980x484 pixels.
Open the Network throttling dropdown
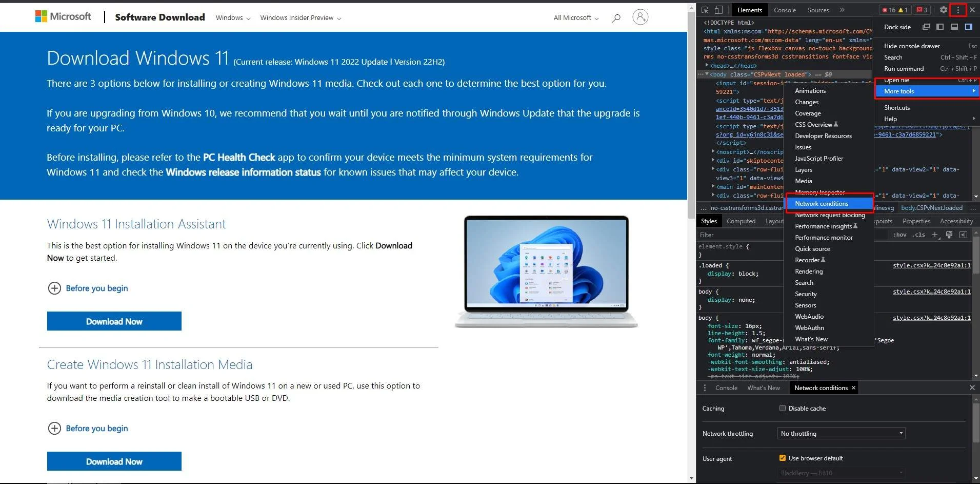841,434
